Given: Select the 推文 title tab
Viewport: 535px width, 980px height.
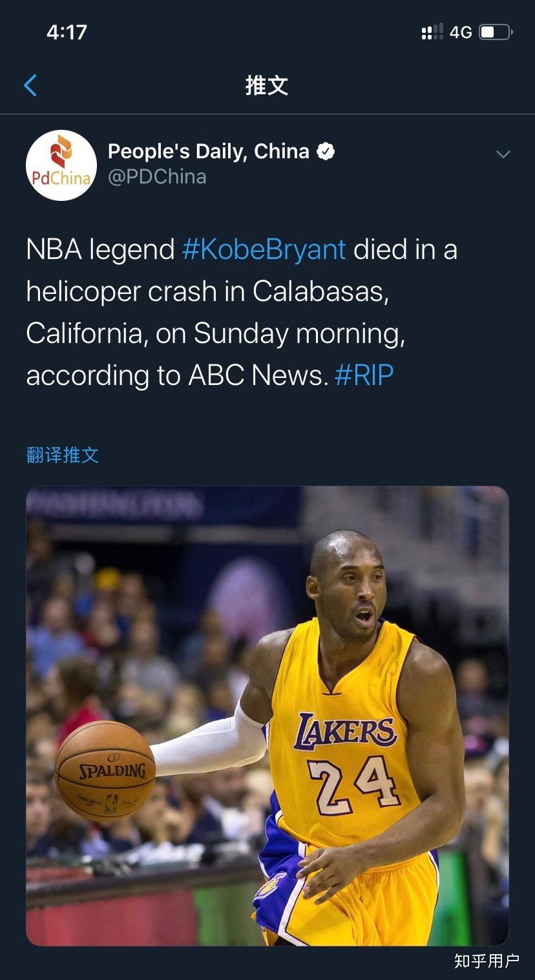Looking at the screenshot, I should (267, 85).
